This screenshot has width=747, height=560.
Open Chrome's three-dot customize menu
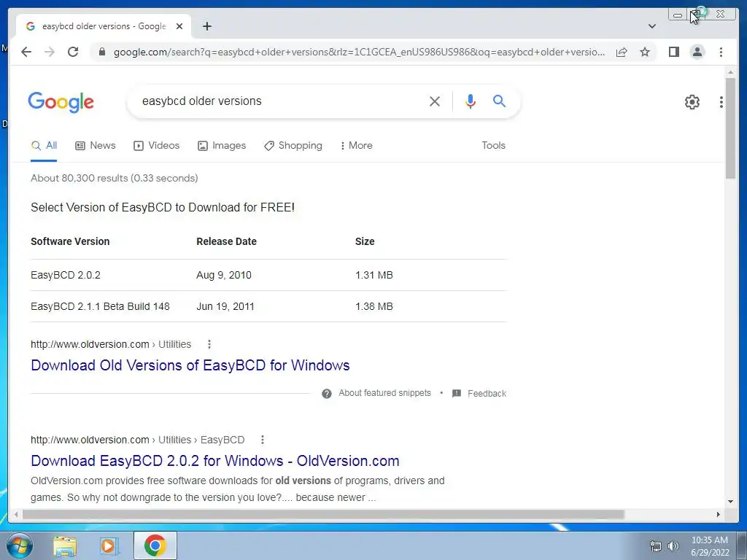pos(721,52)
